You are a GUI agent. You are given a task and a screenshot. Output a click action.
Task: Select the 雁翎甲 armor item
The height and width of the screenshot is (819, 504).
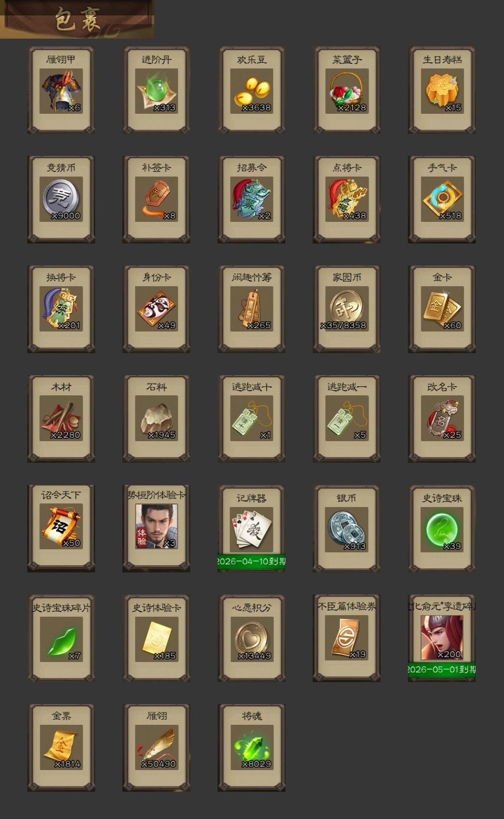[61, 90]
